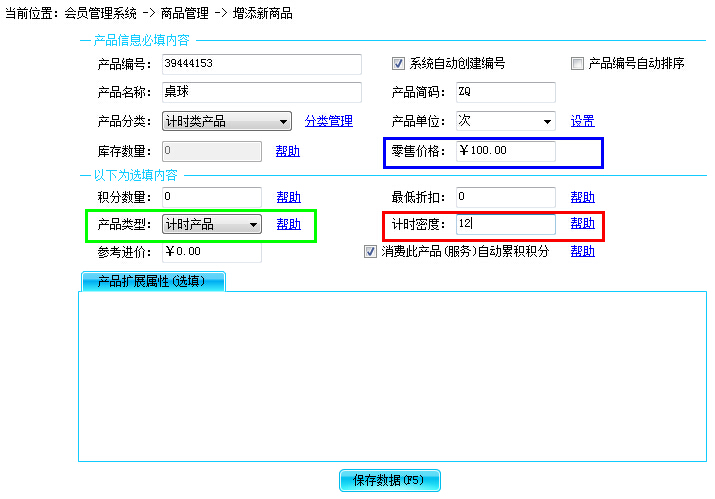This screenshot has height=499, width=715.
Task: Enable the 产品编号自动排序 checkbox
Action: tap(577, 64)
